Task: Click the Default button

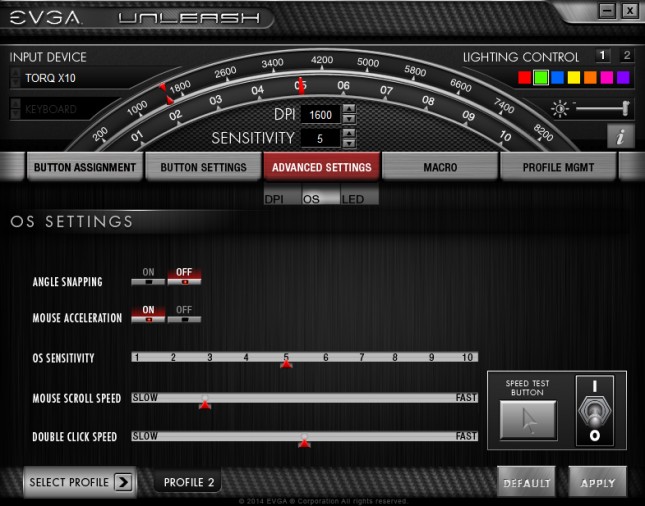Action: pyautogui.click(x=527, y=482)
